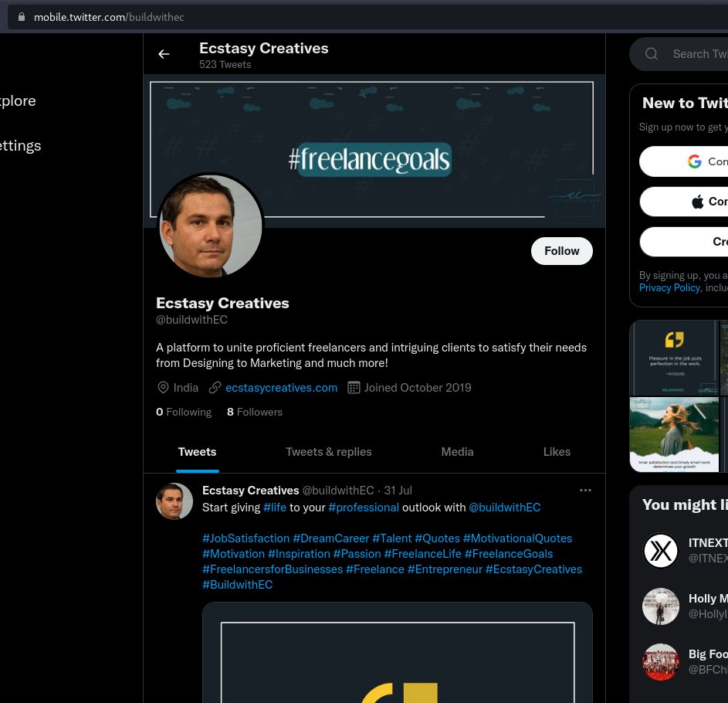Click Ecstasy Creatives name in tweet header
Screen dimensions: 728x703
pyautogui.click(x=251, y=491)
